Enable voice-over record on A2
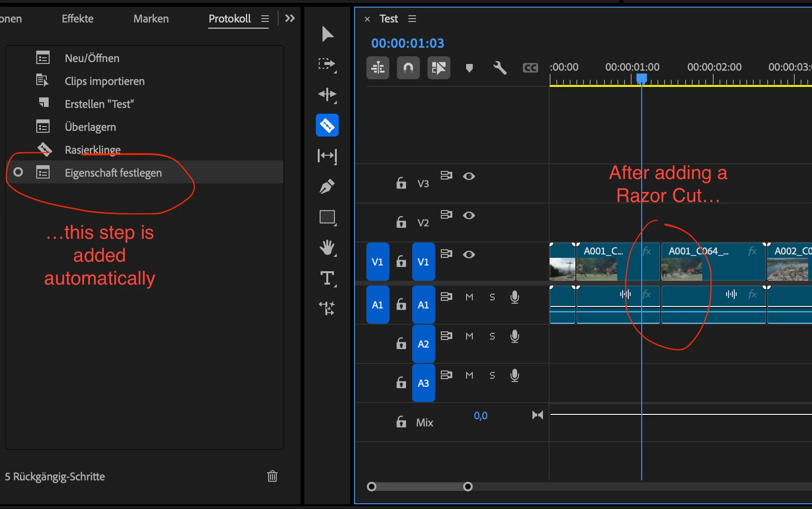This screenshot has width=812, height=509. 515,336
